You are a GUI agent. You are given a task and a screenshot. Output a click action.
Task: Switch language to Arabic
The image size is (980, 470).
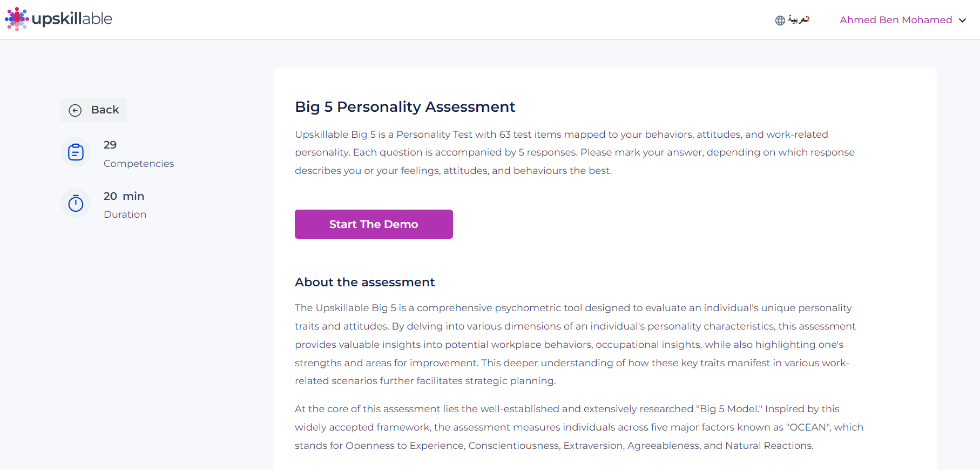click(x=799, y=19)
